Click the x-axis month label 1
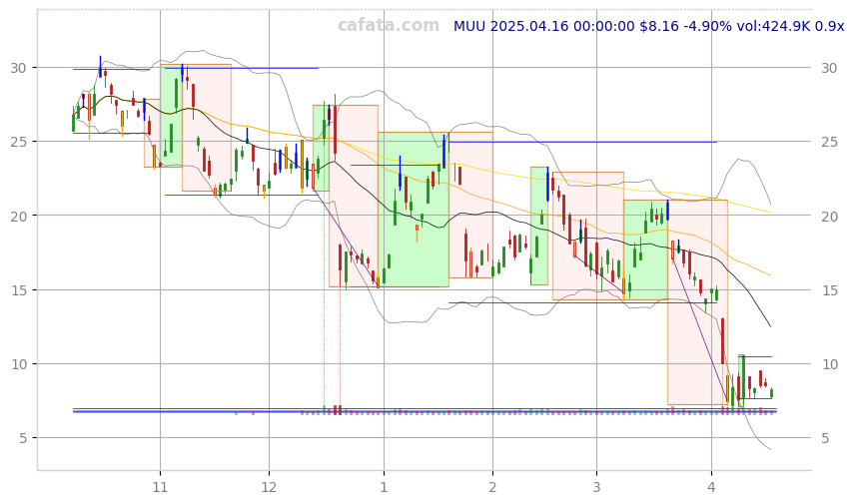 tap(384, 487)
